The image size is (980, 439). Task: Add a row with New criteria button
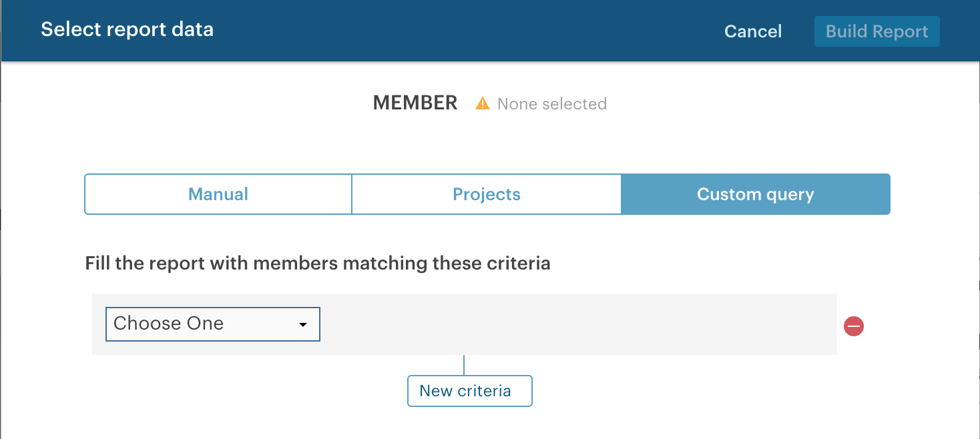[x=470, y=391]
